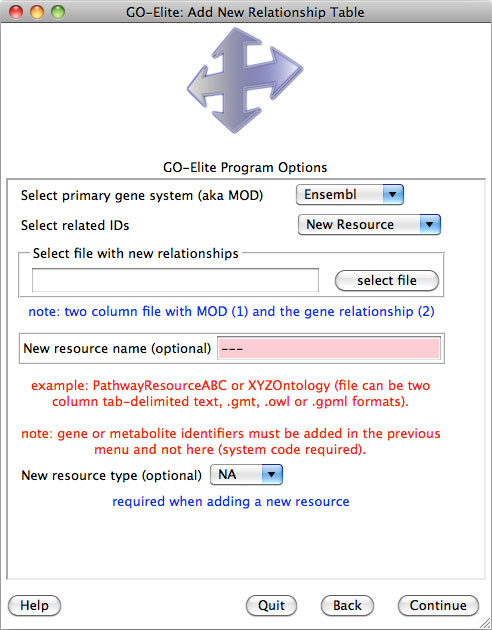Screen dimensions: 492x630
Task: Continue to the next step
Action: (438, 605)
